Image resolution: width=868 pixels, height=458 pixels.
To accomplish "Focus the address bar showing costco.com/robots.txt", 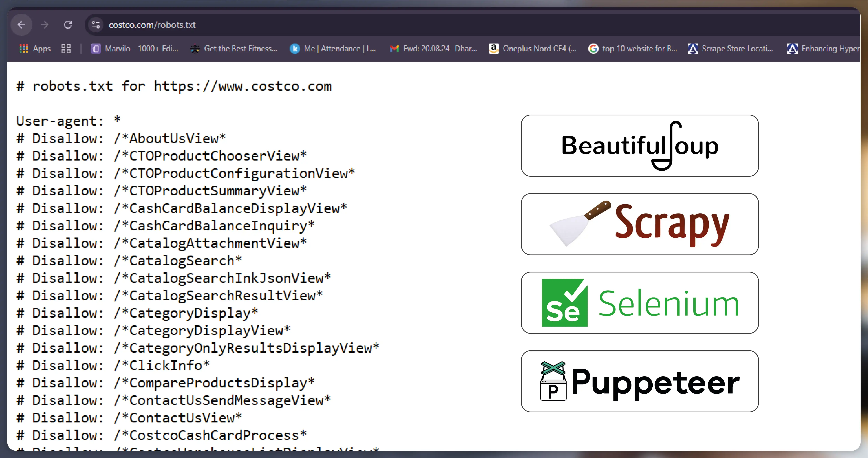I will coord(472,25).
